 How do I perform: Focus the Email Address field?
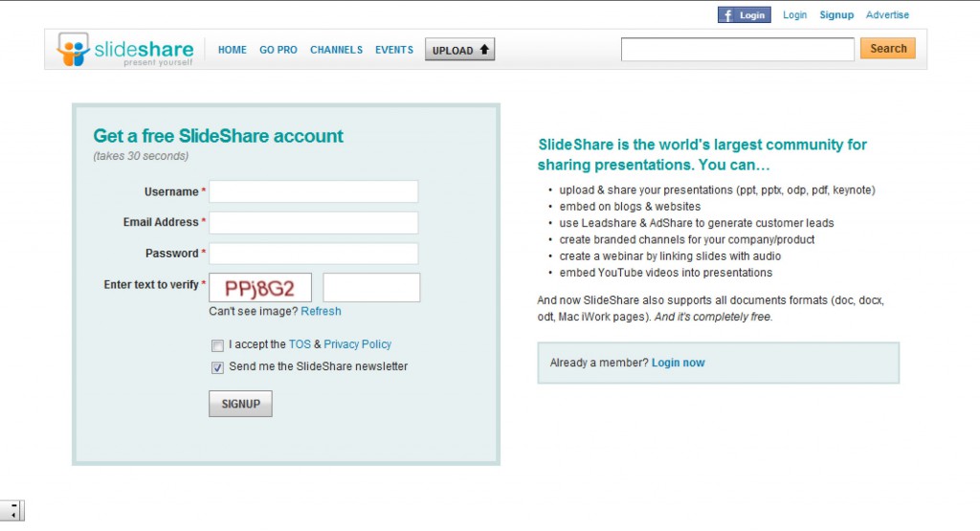point(314,222)
